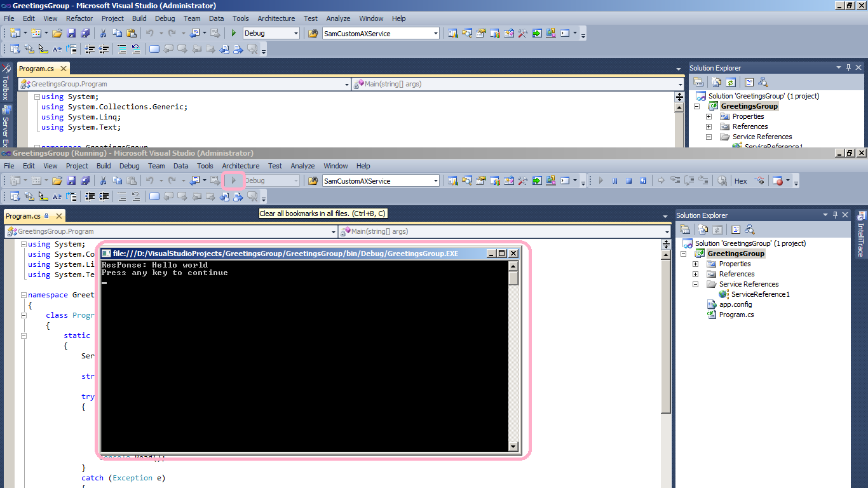Click the Stop Debugging square icon
868x488 pixels.
pos(628,180)
